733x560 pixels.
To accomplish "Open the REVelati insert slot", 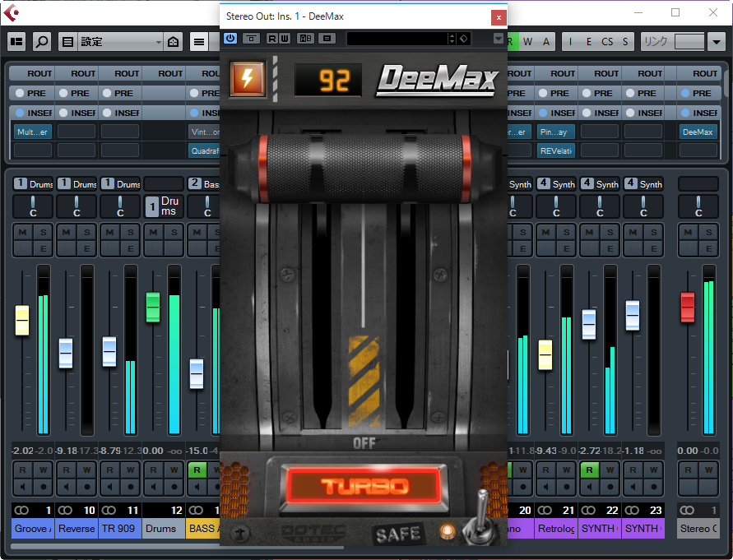I will coord(556,151).
